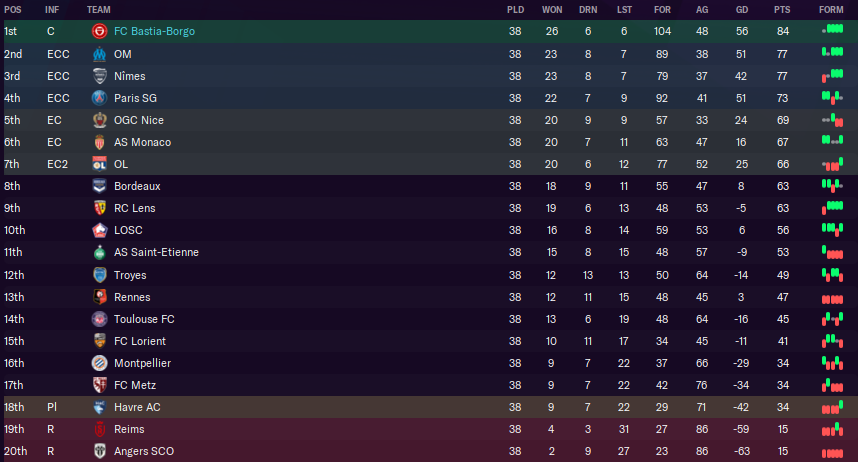Click the TEAM column header
The height and width of the screenshot is (462, 858).
pyautogui.click(x=98, y=10)
